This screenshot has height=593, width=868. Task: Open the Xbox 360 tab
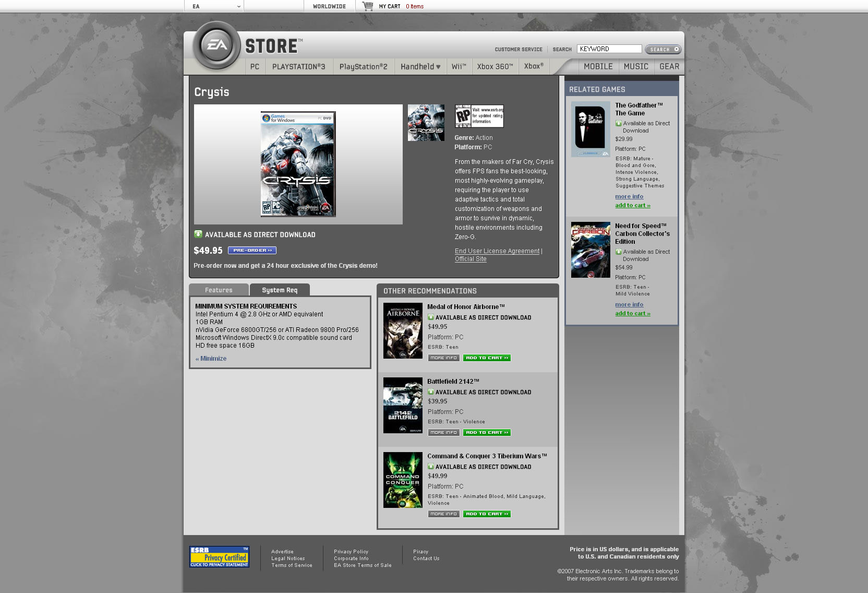tap(495, 66)
